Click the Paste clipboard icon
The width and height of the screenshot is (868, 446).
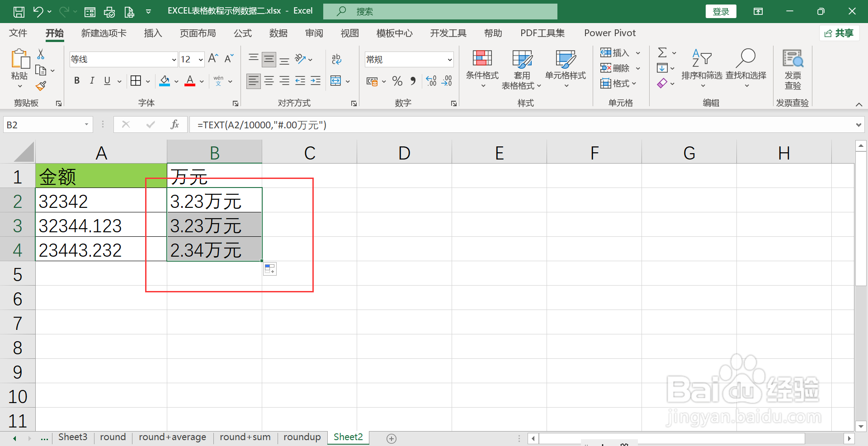[20, 59]
